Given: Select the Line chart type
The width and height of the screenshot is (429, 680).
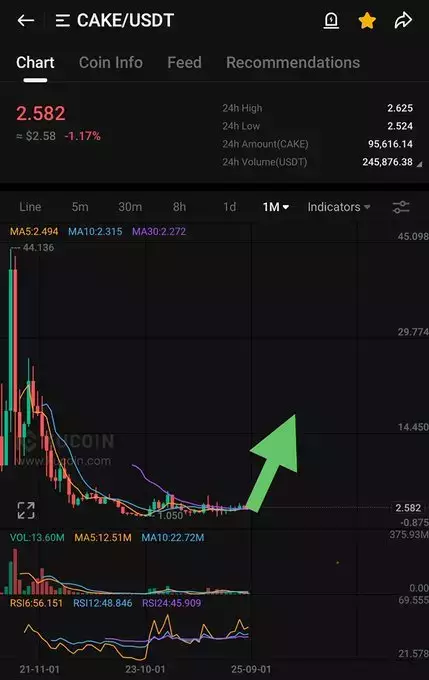Looking at the screenshot, I should 30,207.
